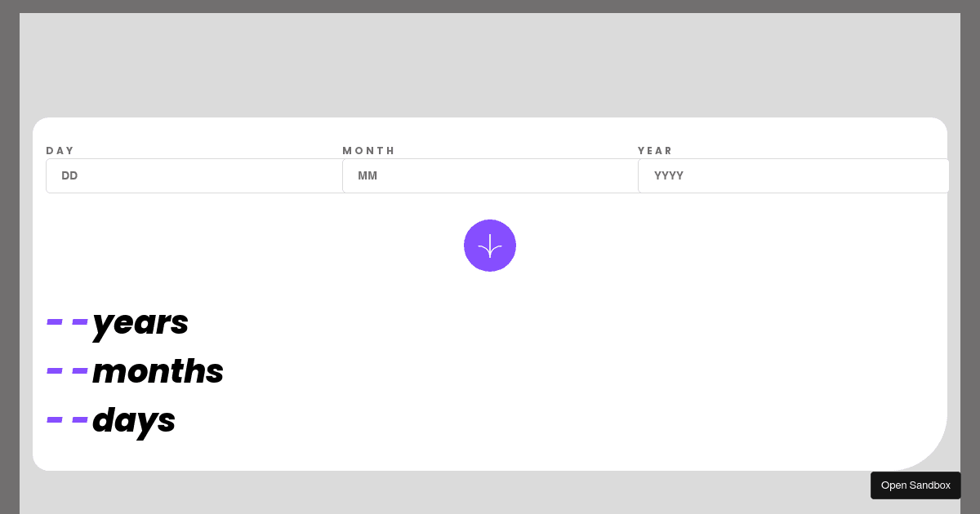Click the second purple dash beside months
Image resolution: width=980 pixels, height=514 pixels.
click(x=79, y=371)
